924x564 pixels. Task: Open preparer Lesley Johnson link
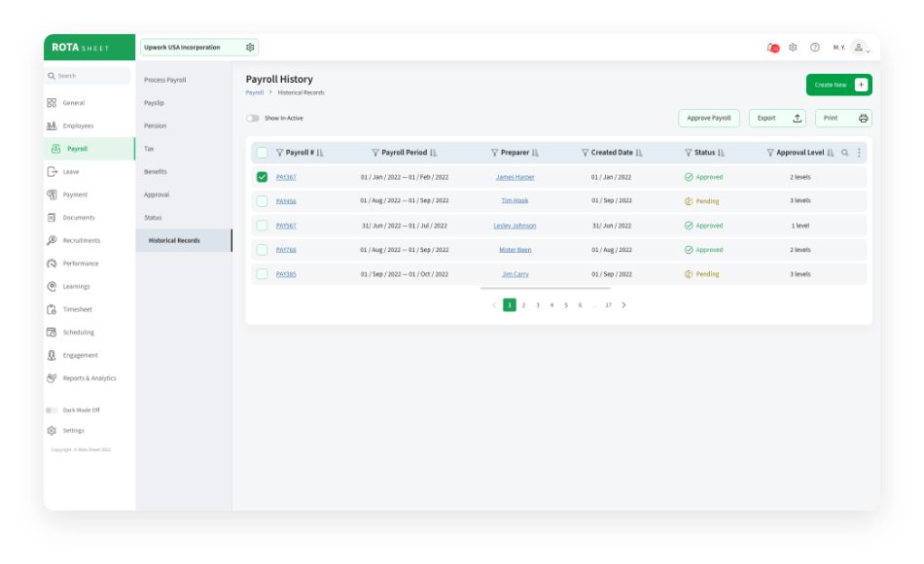(515, 226)
